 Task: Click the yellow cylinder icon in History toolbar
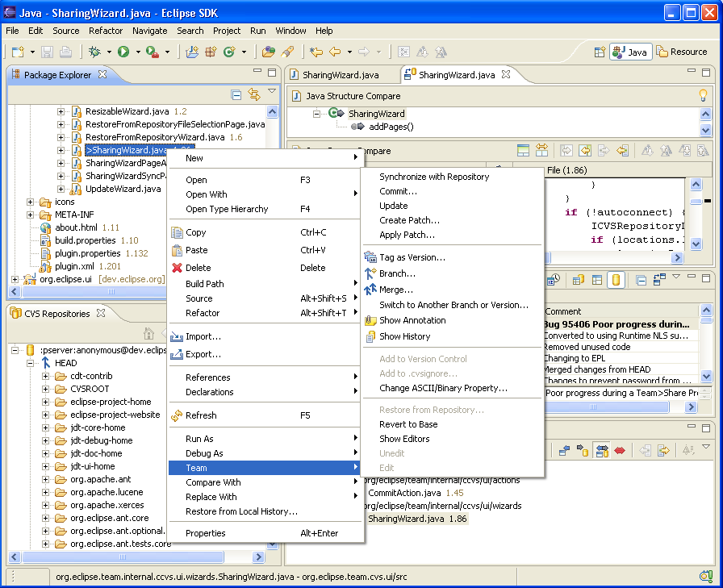[616, 280]
